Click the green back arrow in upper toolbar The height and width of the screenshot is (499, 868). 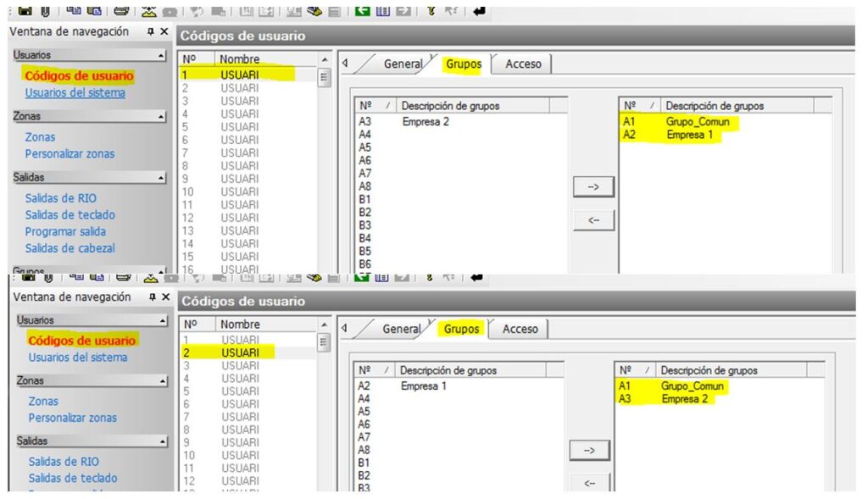click(x=363, y=10)
